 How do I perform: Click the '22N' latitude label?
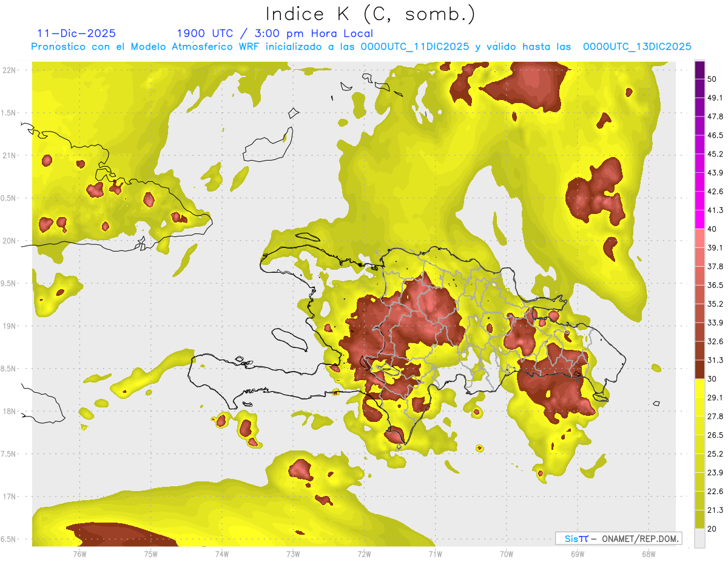(10, 70)
